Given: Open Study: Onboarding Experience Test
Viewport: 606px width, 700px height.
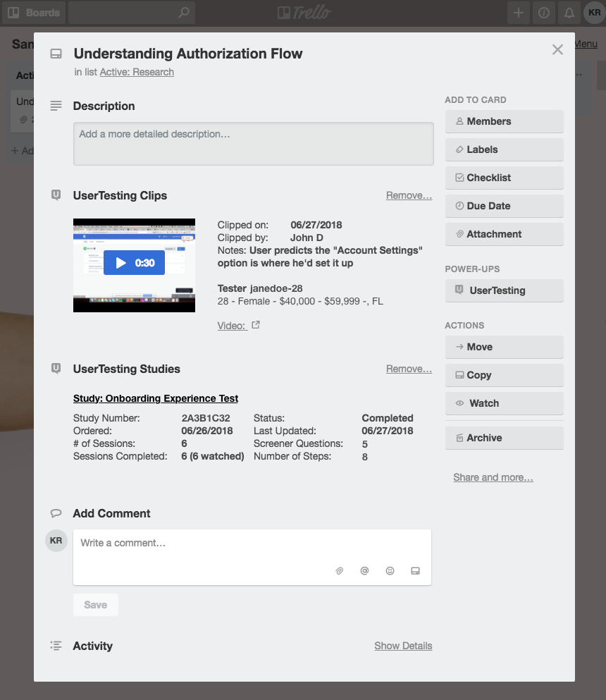Looking at the screenshot, I should [x=155, y=398].
